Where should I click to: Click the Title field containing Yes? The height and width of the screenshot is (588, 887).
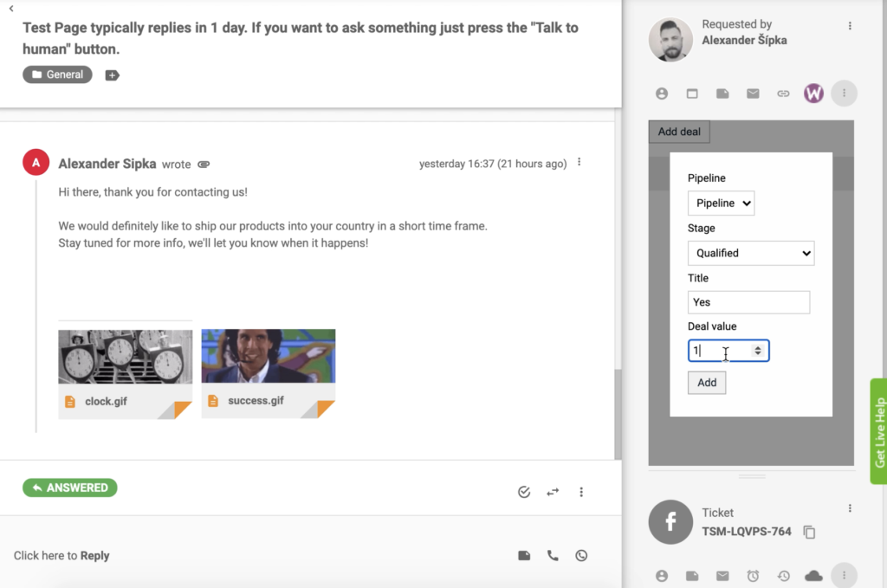748,302
